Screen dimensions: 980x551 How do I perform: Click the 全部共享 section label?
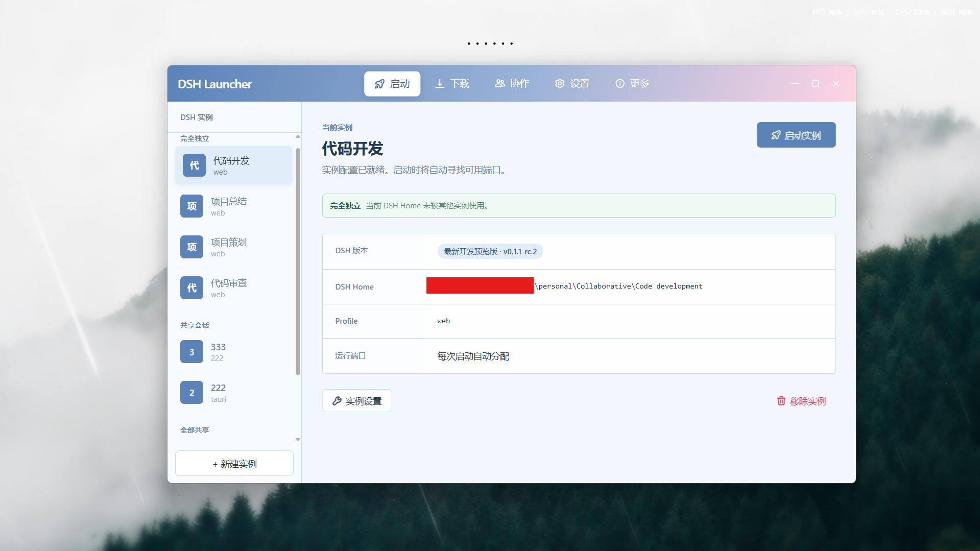[195, 430]
